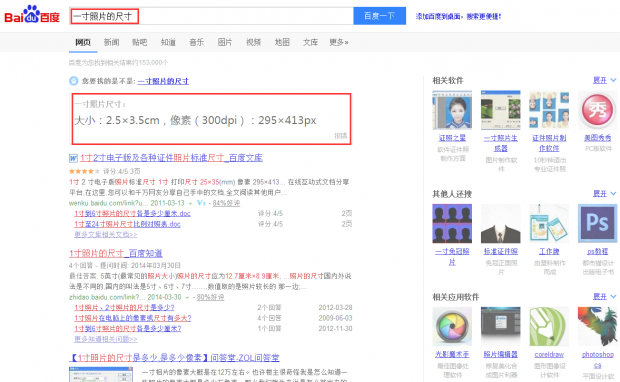This screenshot has height=382, width=620.
Task: Click the photoshop cs feather icon
Action: (597, 327)
